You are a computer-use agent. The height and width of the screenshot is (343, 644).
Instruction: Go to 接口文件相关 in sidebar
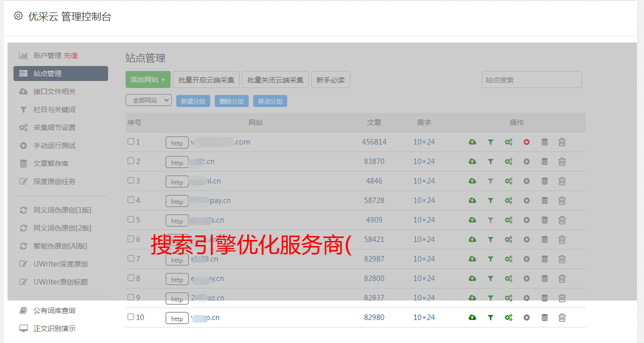(x=55, y=91)
